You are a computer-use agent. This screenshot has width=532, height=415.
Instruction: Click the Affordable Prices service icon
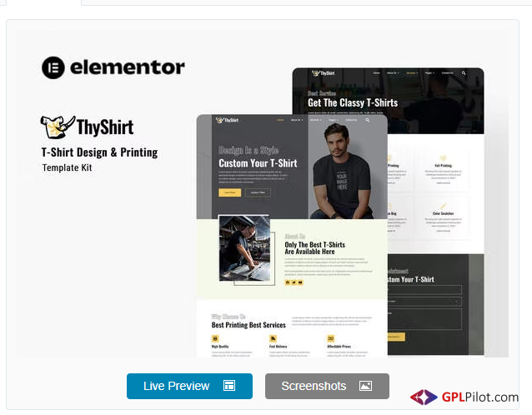(330, 339)
